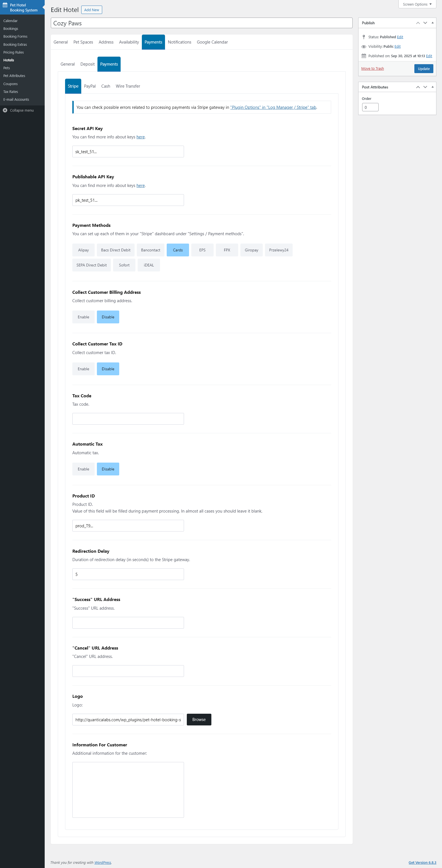
Task: Open the Google Calendar tab
Action: coord(212,42)
